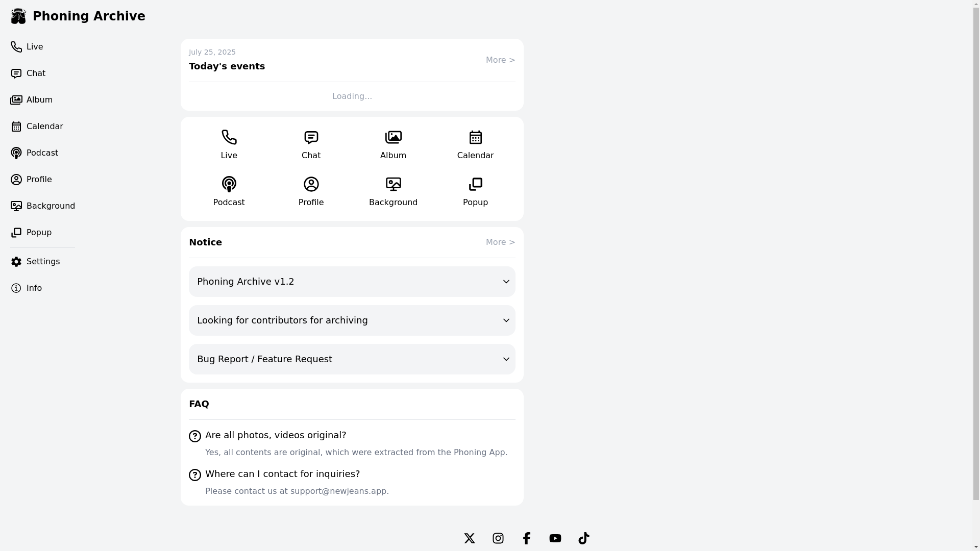980x551 pixels.
Task: Click the Live phone icon tile
Action: (x=229, y=145)
